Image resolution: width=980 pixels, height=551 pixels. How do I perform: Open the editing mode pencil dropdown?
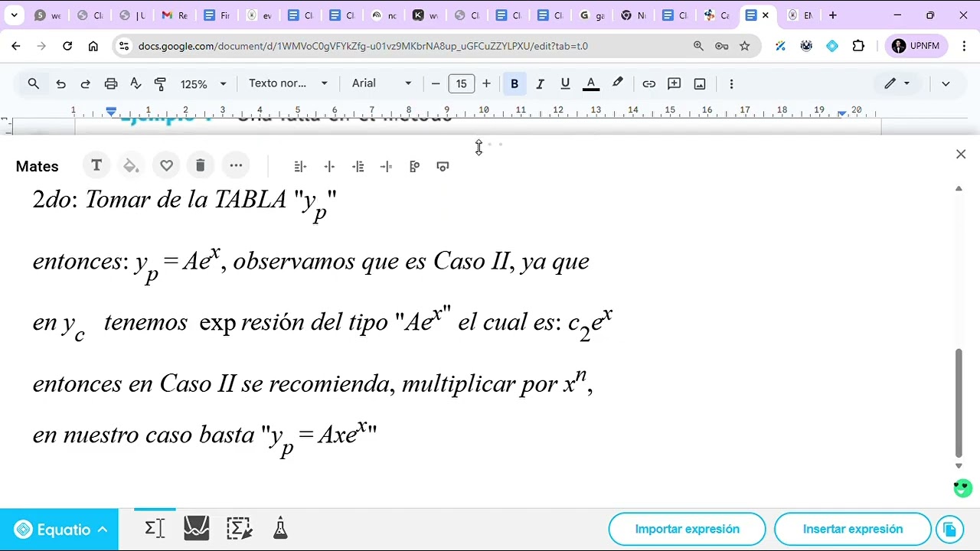897,83
